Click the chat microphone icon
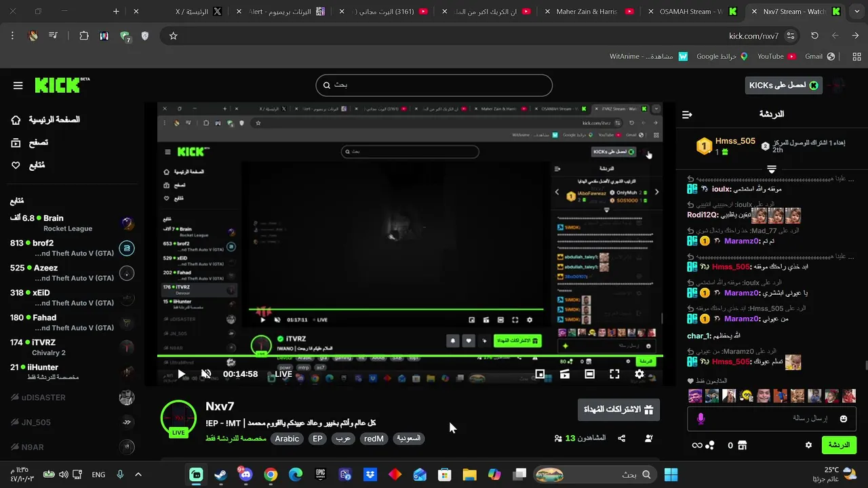The image size is (868, 488). coord(701,419)
